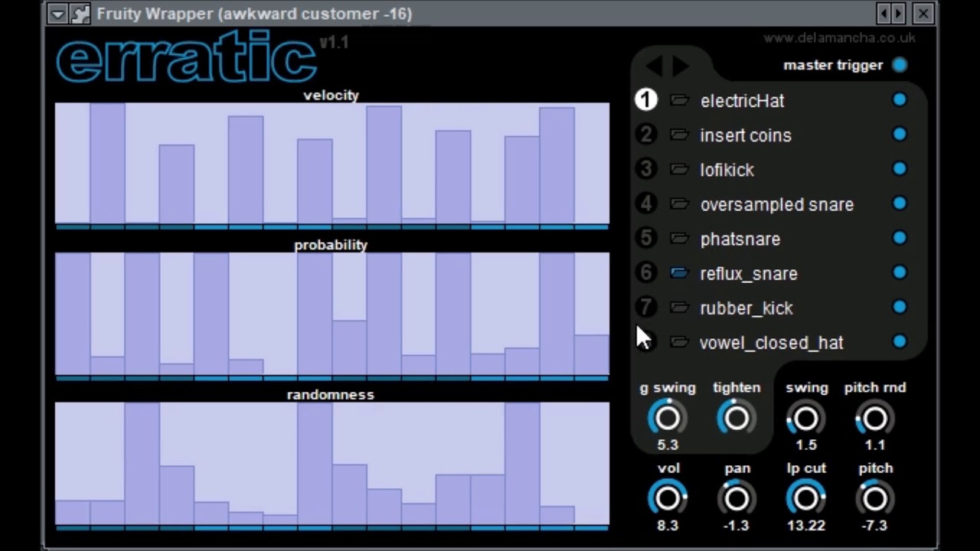Viewport: 980px width, 551px height.
Task: Click the pan knob
Action: (737, 498)
